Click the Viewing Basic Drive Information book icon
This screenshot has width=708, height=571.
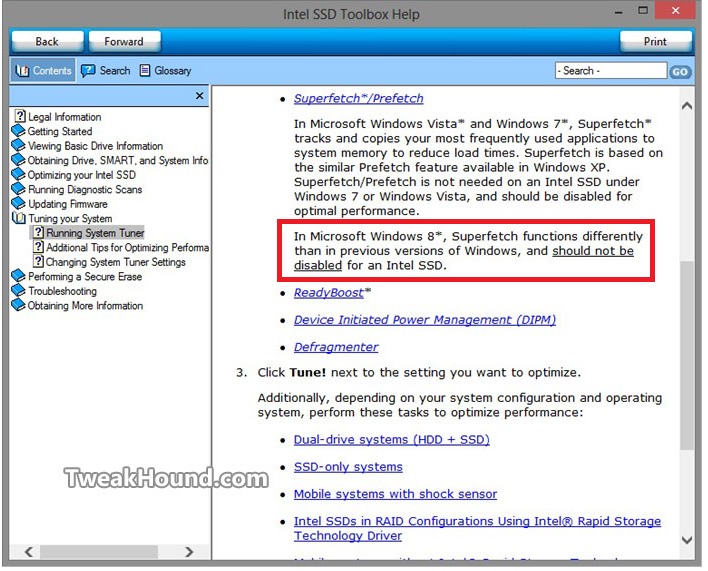pos(19,145)
